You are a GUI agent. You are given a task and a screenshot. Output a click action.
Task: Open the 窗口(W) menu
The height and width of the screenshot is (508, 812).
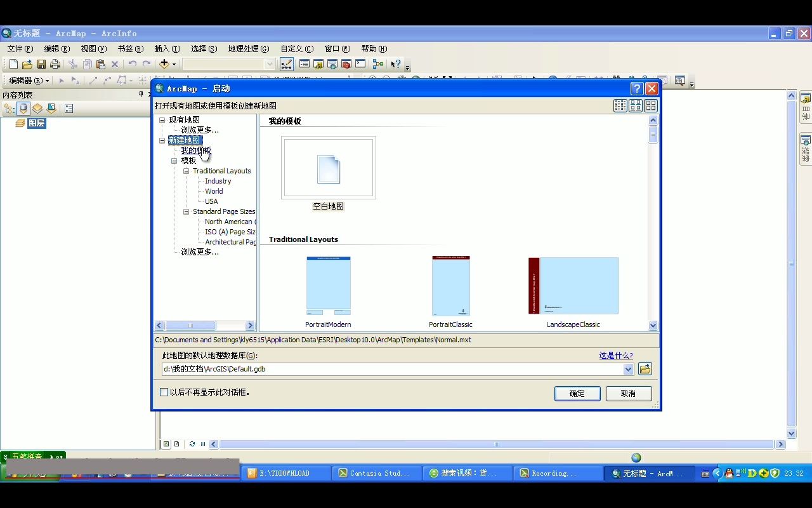(337, 49)
